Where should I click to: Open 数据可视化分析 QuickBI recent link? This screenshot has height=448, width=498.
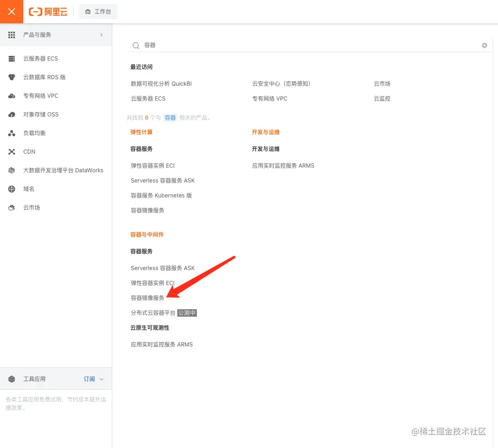click(x=162, y=84)
